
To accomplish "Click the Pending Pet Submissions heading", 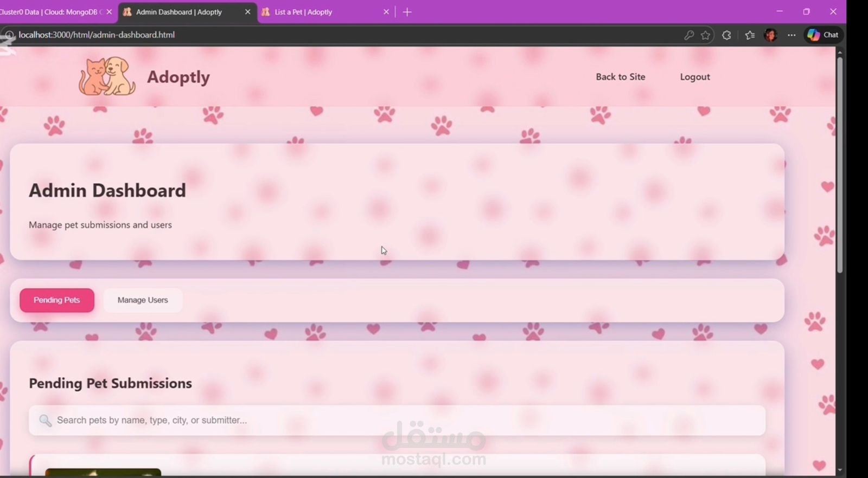I will (110, 383).
